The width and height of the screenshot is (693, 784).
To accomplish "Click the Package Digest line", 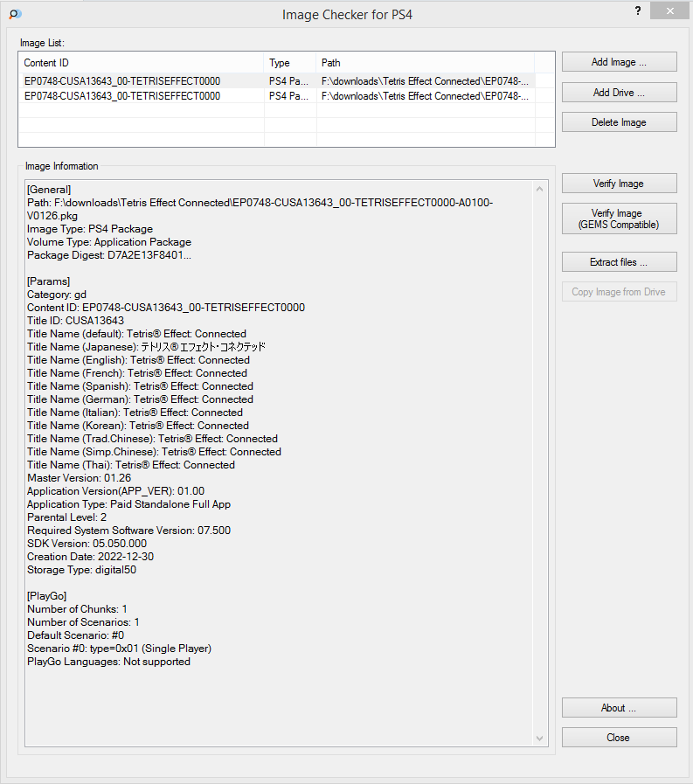I will [x=109, y=255].
